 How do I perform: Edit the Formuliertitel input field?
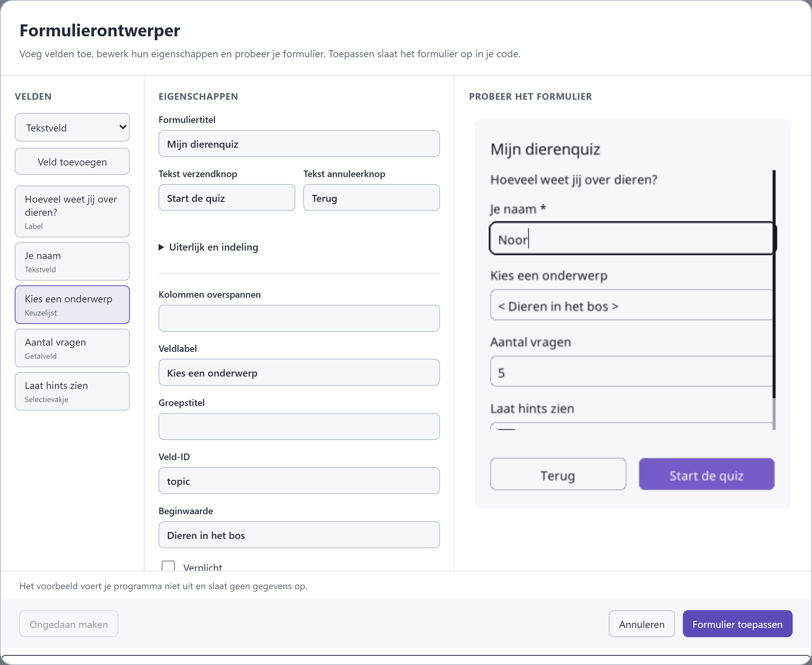click(x=299, y=143)
